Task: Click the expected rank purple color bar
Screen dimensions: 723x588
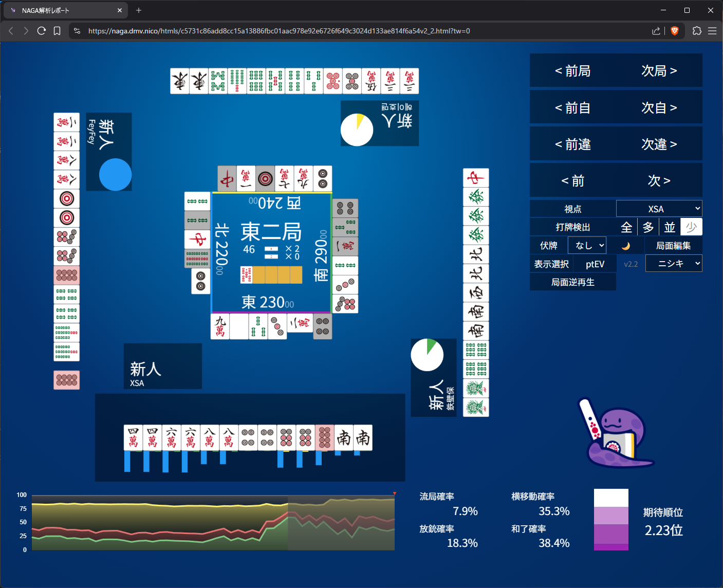Action: [x=611, y=520]
